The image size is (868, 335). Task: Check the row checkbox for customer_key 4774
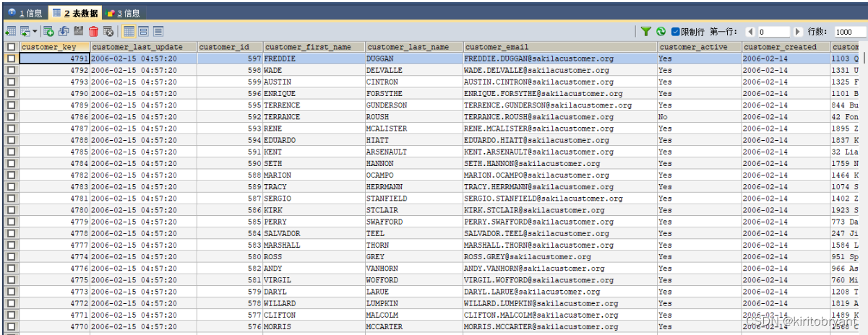tap(11, 256)
